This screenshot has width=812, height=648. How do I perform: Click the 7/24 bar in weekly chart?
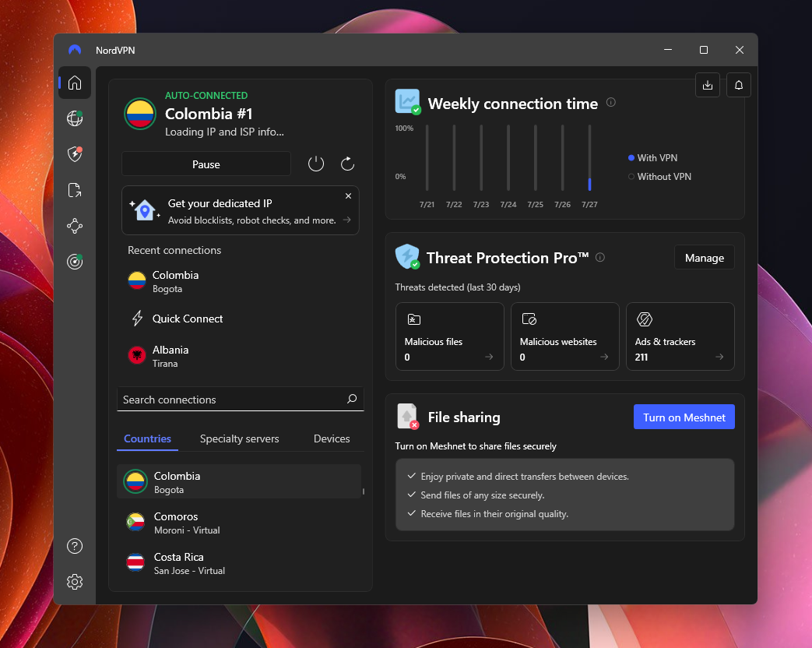pyautogui.click(x=508, y=157)
